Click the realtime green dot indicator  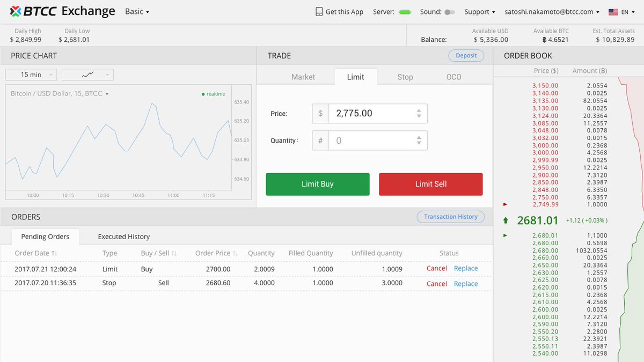(x=203, y=94)
